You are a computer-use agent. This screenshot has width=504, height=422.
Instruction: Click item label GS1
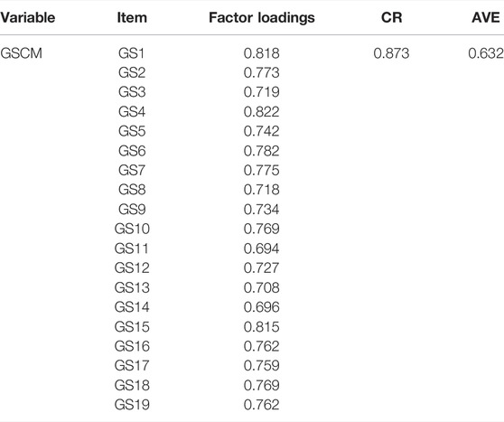pyautogui.click(x=132, y=53)
